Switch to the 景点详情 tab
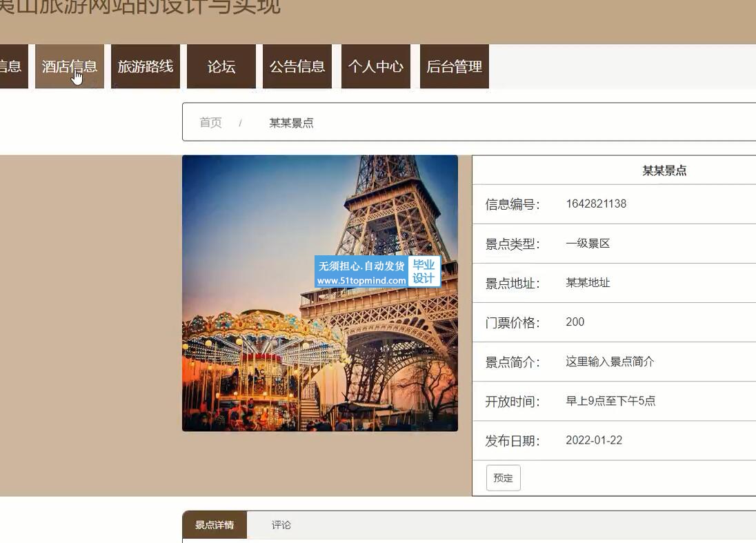 coord(215,524)
